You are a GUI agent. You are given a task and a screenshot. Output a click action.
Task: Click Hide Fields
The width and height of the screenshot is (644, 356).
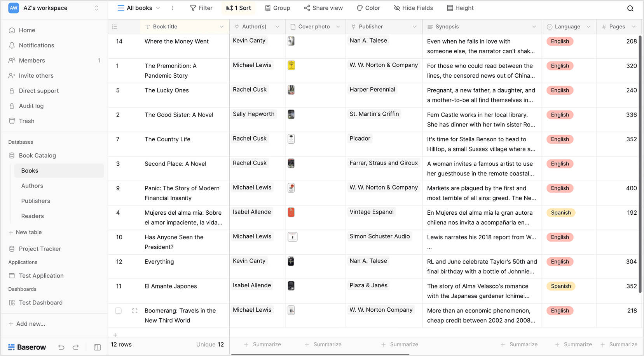click(x=414, y=8)
